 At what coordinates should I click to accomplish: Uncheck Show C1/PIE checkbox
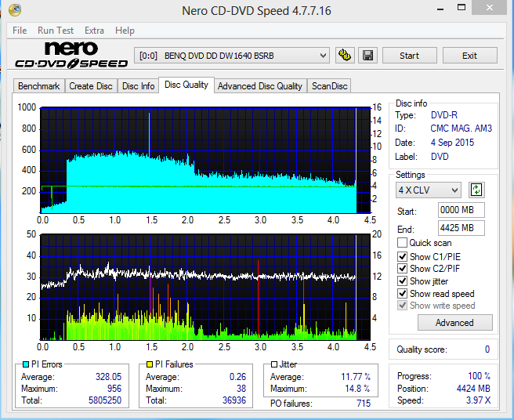[x=402, y=256]
